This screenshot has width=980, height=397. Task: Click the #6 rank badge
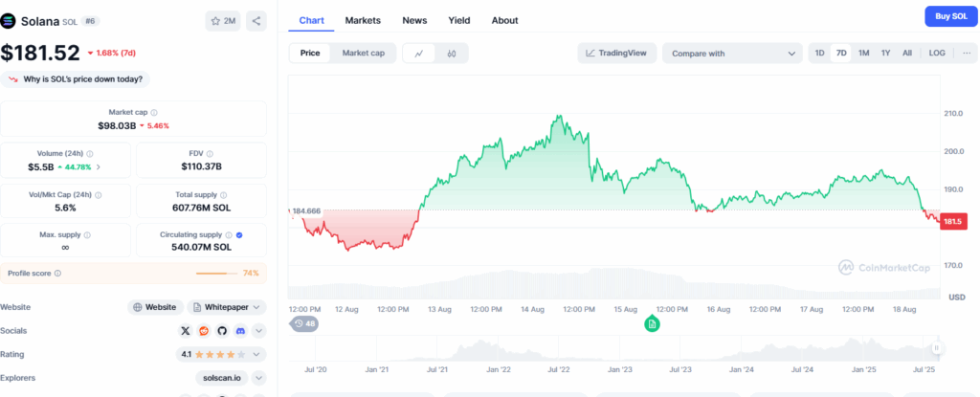tap(90, 21)
